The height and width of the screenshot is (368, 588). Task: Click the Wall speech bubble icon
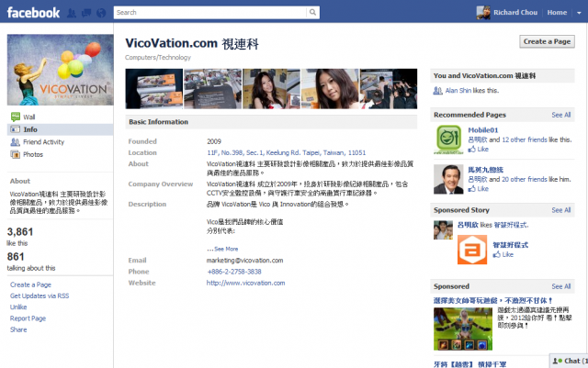16,117
